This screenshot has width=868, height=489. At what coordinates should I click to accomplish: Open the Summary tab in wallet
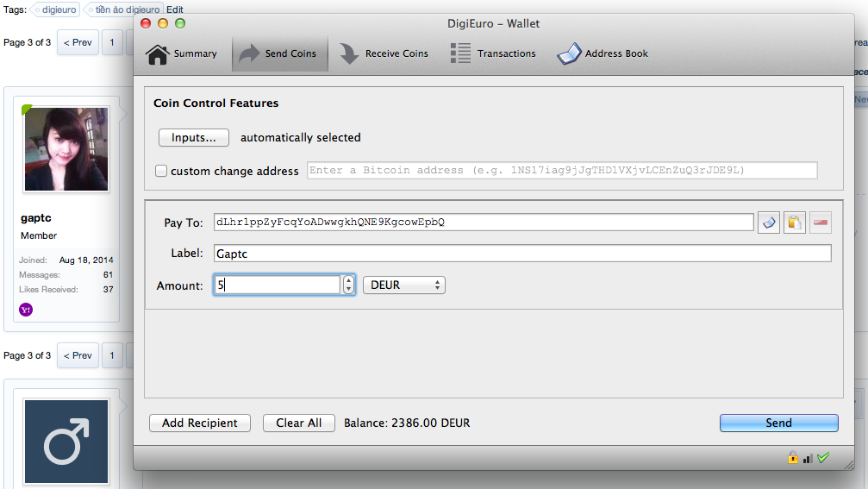click(x=181, y=53)
